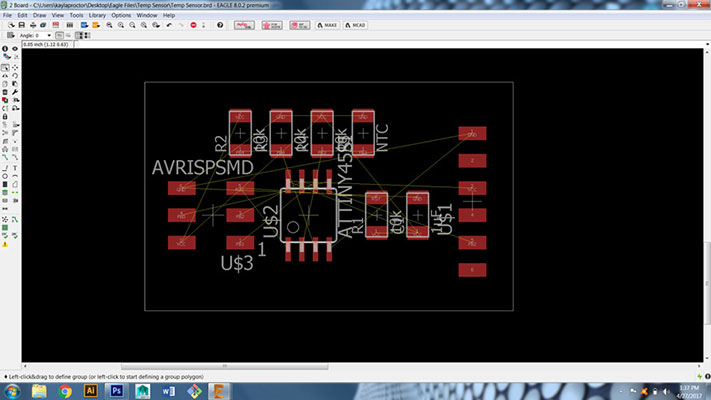Open the File menu
Image resolution: width=711 pixels, height=400 pixels.
pyautogui.click(x=7, y=15)
